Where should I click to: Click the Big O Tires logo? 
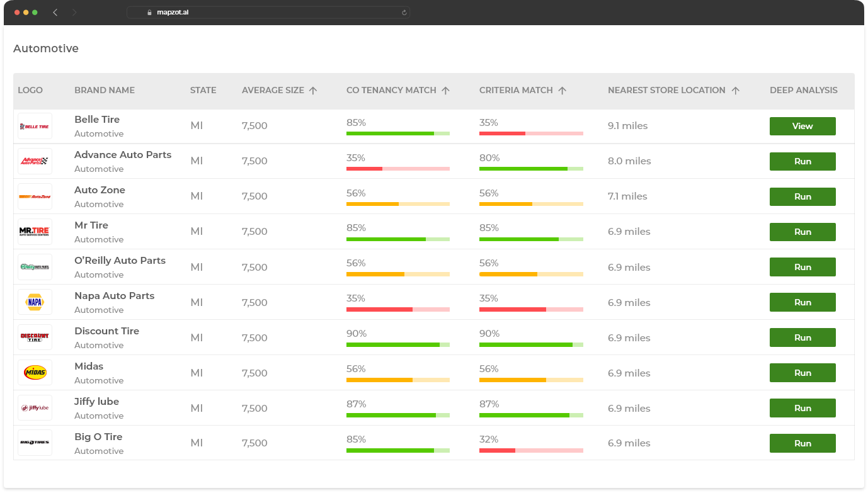point(35,443)
